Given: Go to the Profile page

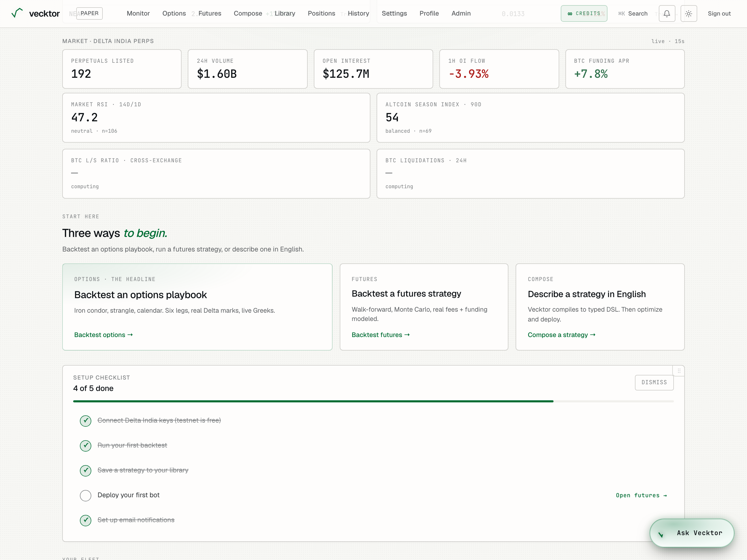Looking at the screenshot, I should (x=429, y=13).
